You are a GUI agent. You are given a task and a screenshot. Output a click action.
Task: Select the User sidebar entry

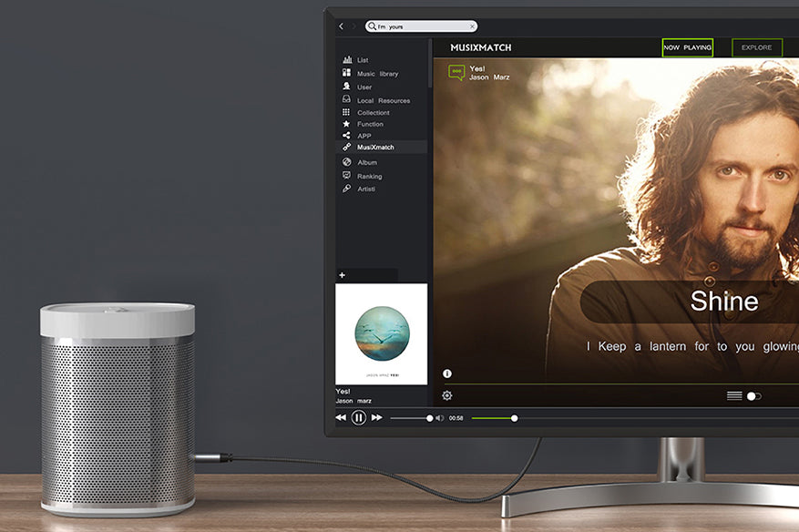[364, 87]
